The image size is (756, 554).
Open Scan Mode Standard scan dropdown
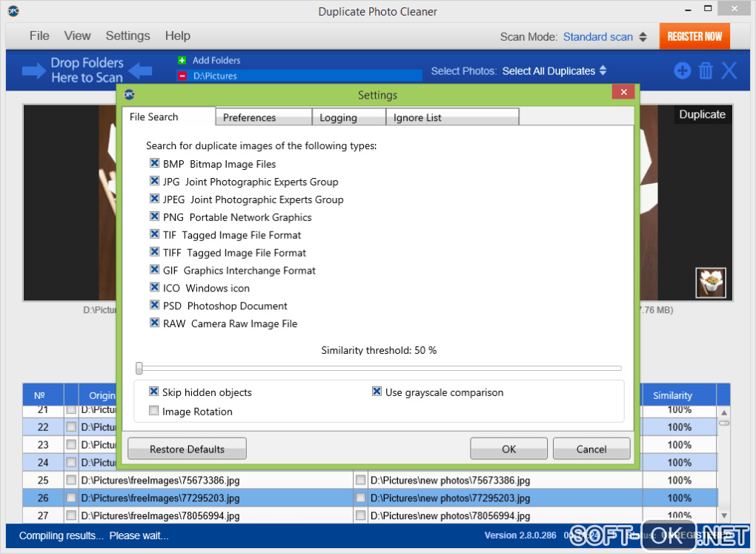pos(605,36)
